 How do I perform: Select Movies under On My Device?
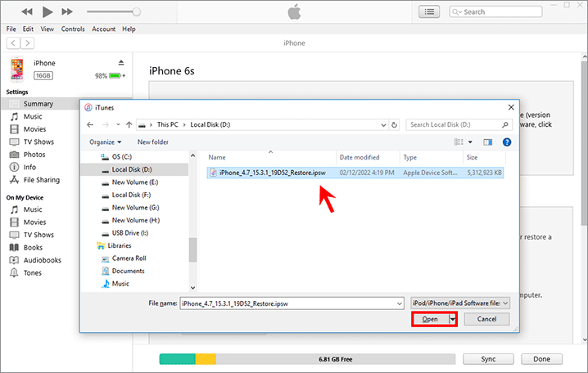point(34,222)
